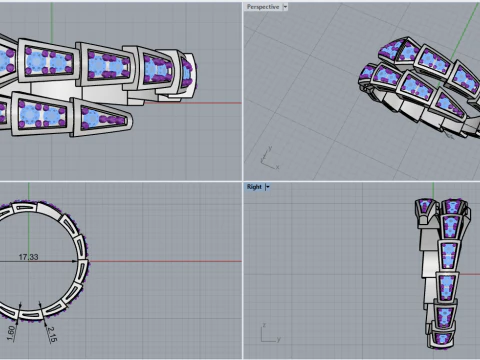Select the 17.33 diameter dimension text
The width and height of the screenshot is (480, 360).
coord(28,257)
